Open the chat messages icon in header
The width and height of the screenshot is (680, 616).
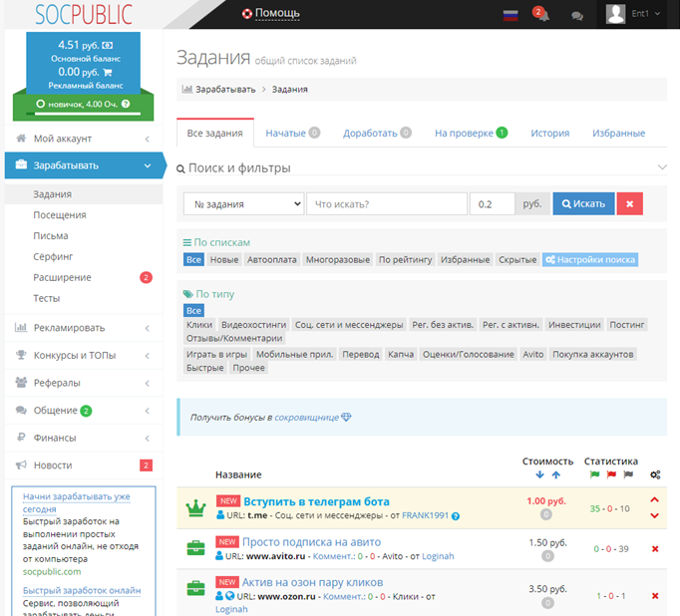coord(576,16)
